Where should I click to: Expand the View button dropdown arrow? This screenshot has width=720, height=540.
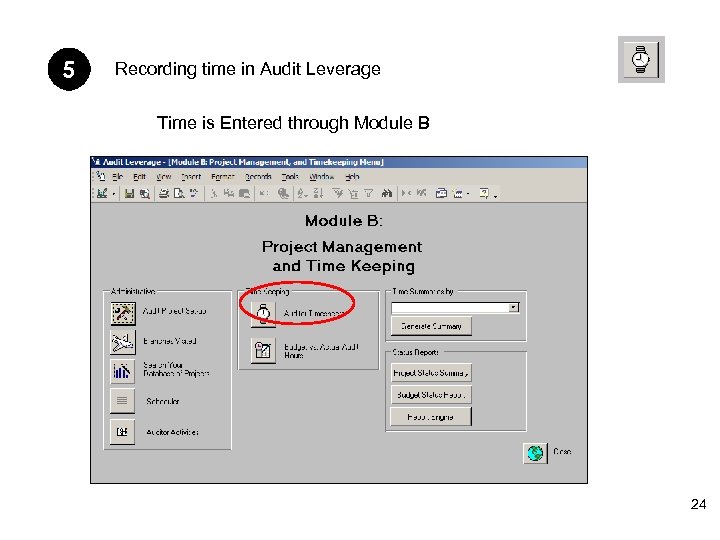[x=113, y=194]
